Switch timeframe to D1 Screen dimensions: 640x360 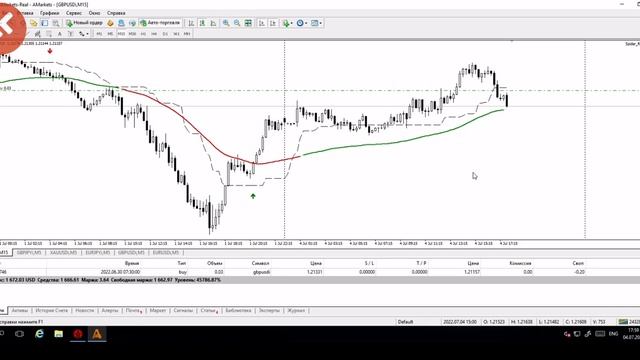point(165,34)
